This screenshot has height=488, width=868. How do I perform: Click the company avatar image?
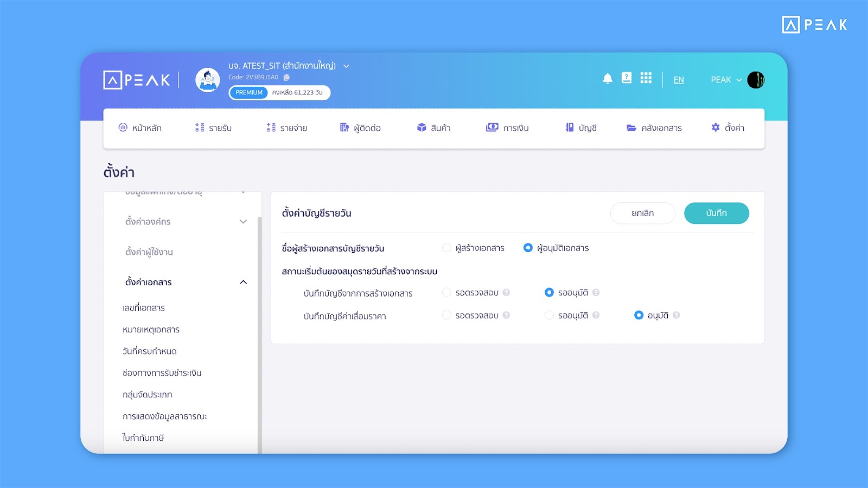[x=208, y=80]
